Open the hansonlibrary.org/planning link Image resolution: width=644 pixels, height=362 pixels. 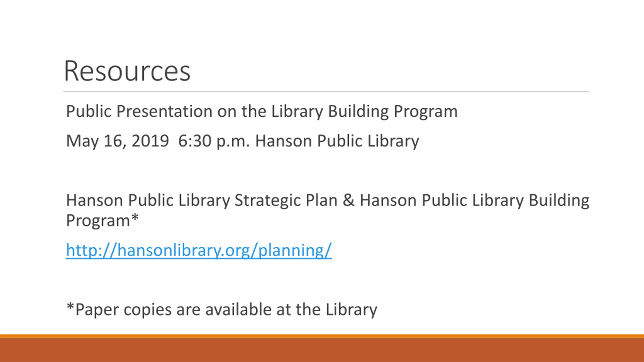[199, 250]
